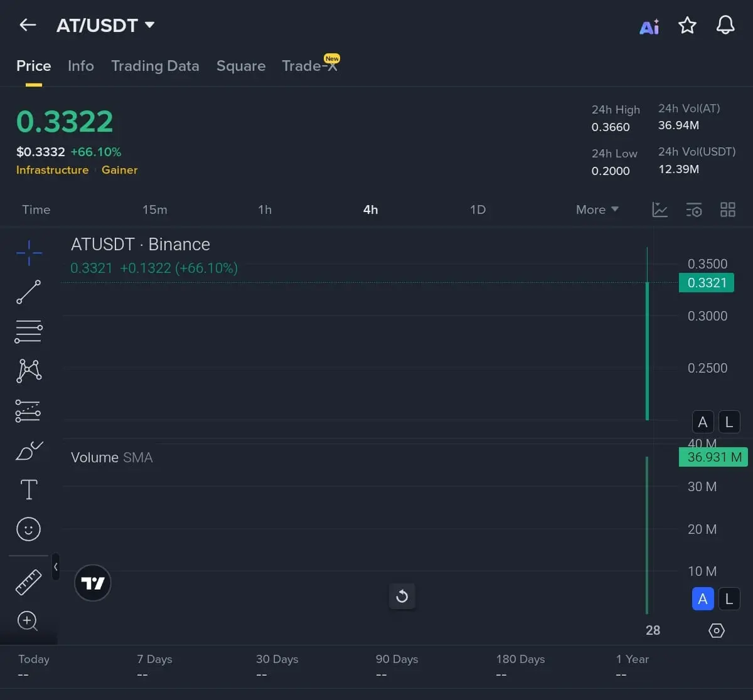Click the 24h Vol(AT) value 36.94M
The width and height of the screenshot is (753, 700).
tap(678, 125)
